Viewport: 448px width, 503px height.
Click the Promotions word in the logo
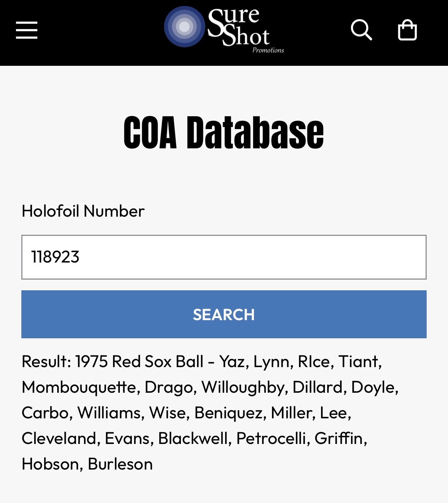coord(268,50)
